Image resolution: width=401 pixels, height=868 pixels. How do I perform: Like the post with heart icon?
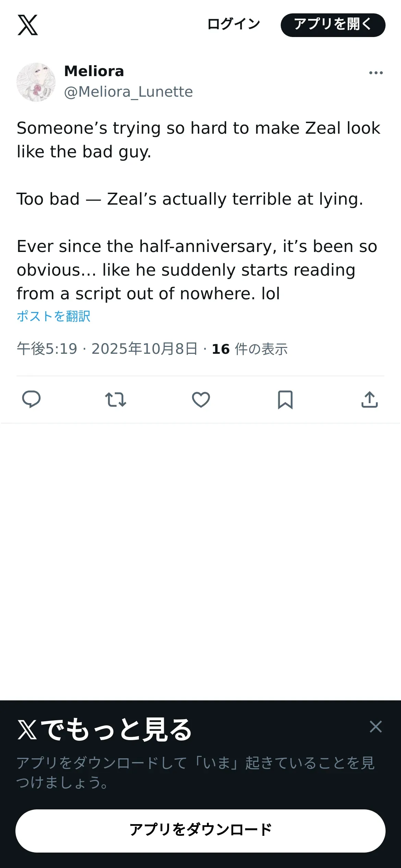(x=201, y=399)
